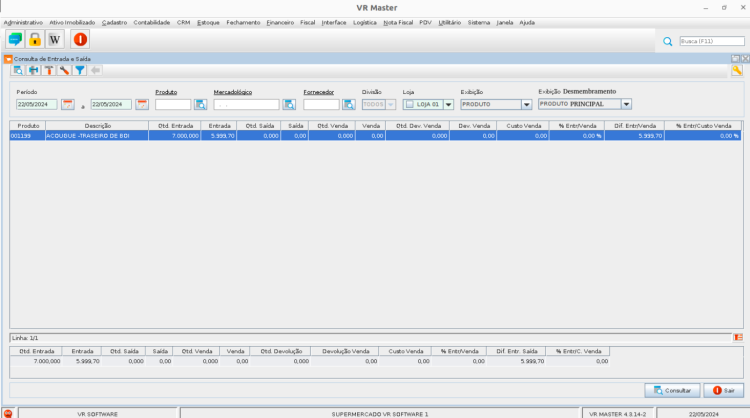Click the orange window menu icon beside title
The height and width of the screenshot is (418, 750).
(8, 59)
